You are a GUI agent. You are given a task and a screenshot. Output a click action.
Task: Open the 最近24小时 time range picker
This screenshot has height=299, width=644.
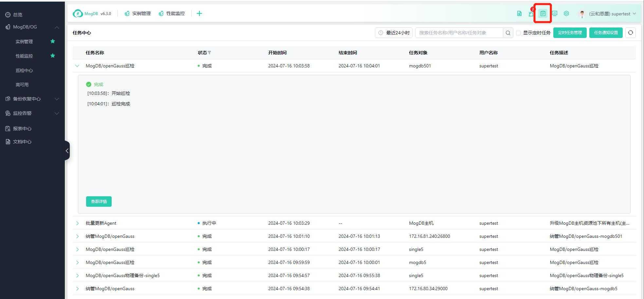394,33
